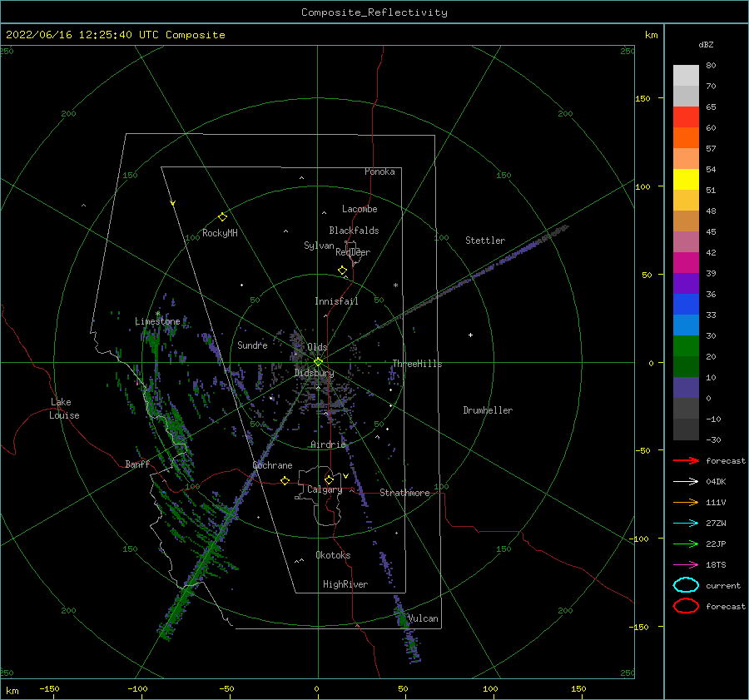Click the Limestone label
Screen dimensions: 749x700
click(x=157, y=321)
